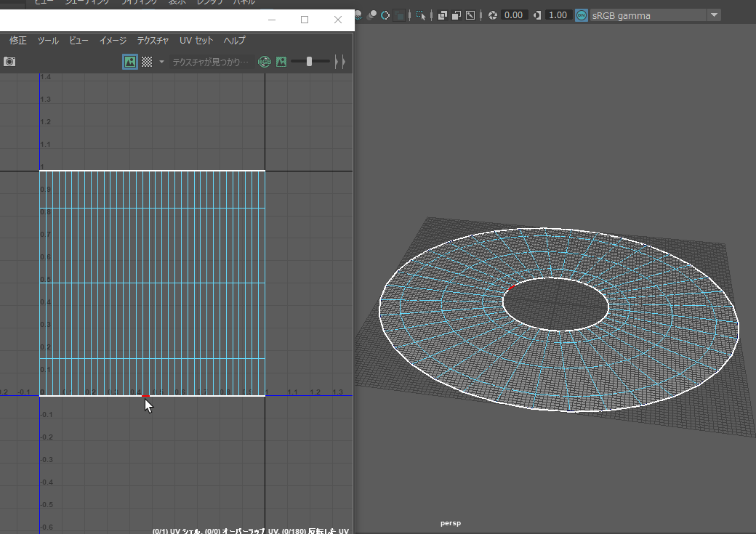Enable the checker map display
This screenshot has width=756, height=534.
[x=147, y=62]
